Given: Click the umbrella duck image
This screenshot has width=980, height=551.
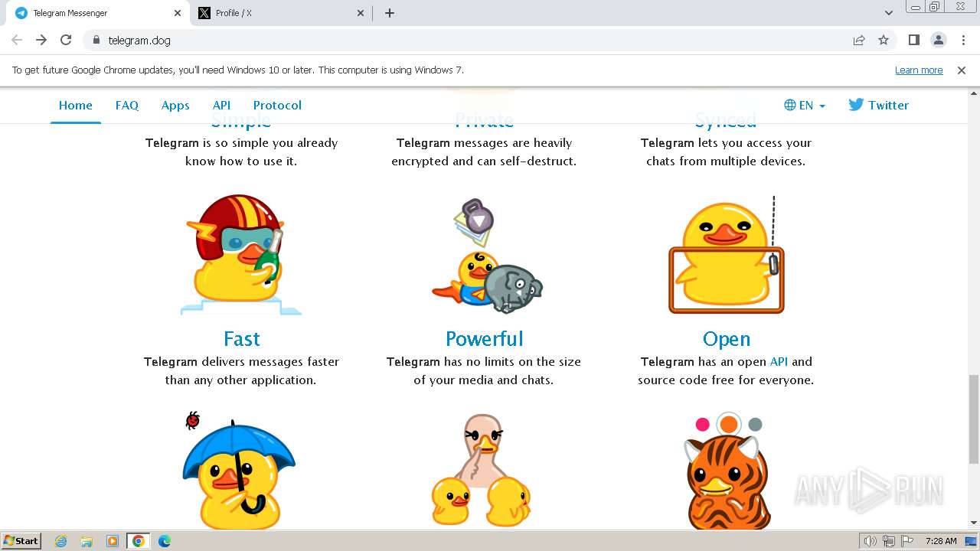Looking at the screenshot, I should (239, 471).
